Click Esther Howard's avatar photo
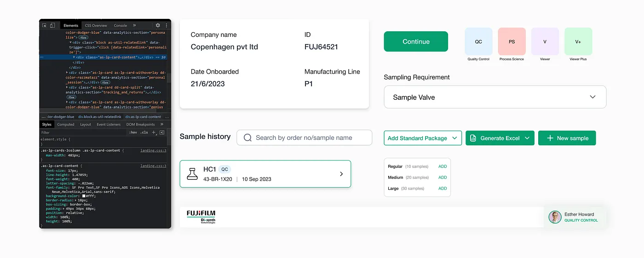The width and height of the screenshot is (644, 258). pyautogui.click(x=555, y=217)
